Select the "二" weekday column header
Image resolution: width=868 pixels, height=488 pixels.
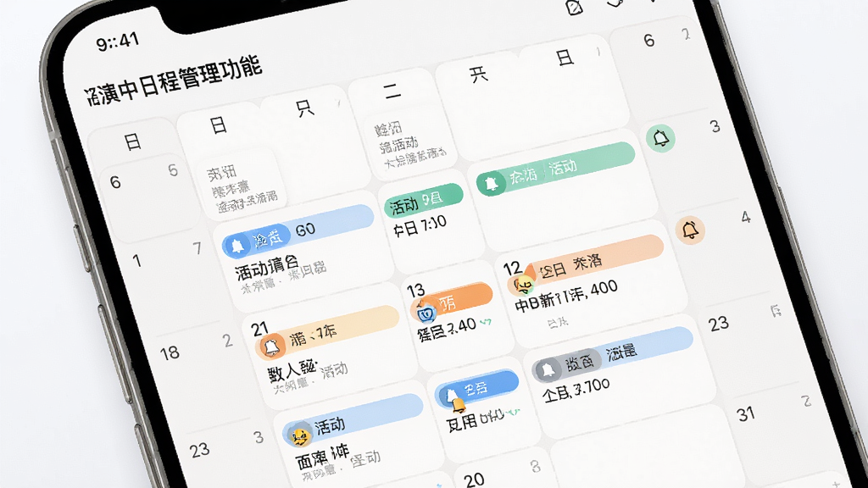(392, 91)
